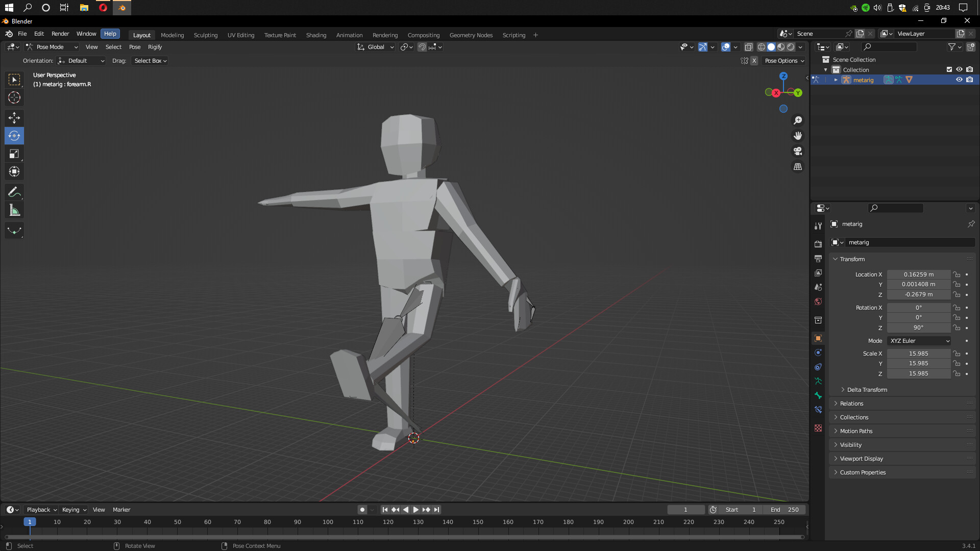Screen dimensions: 980x551
Task: Switch to Rendered viewport shading
Action: pos(791,47)
